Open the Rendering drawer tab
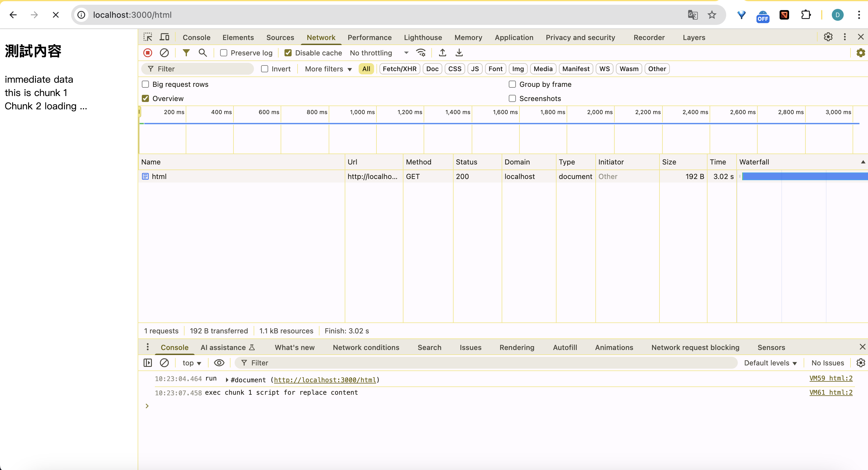Screen dimensions: 868x470 [516, 347]
